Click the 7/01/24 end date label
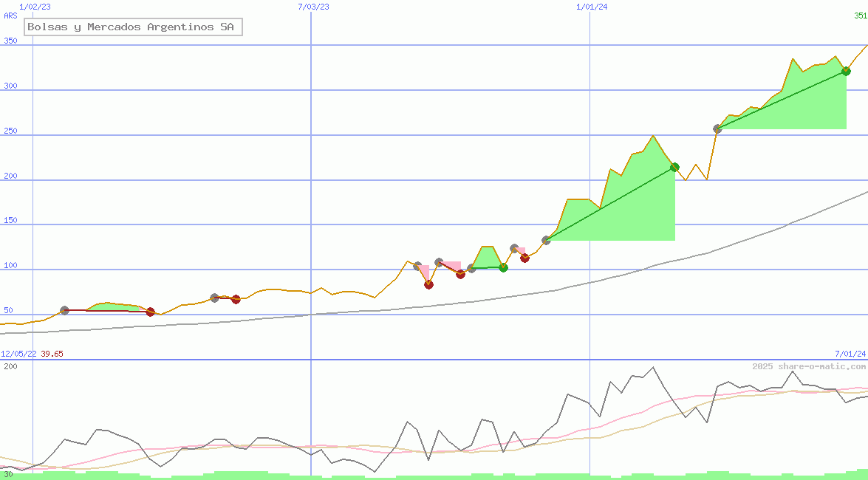The width and height of the screenshot is (868, 480). click(x=850, y=354)
